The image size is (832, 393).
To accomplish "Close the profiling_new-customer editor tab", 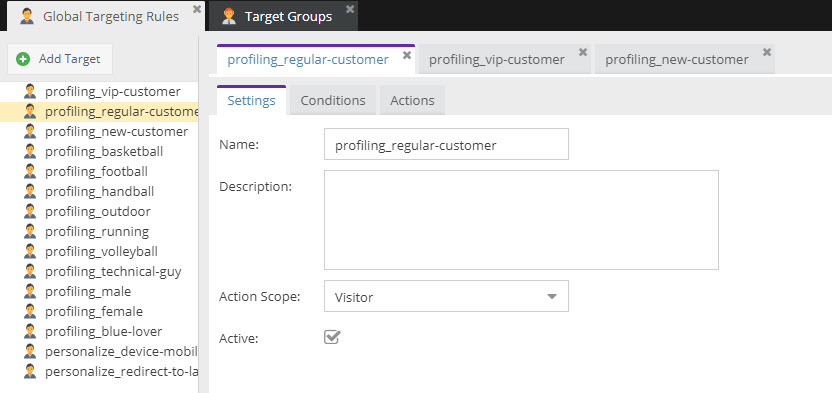I will (x=767, y=52).
